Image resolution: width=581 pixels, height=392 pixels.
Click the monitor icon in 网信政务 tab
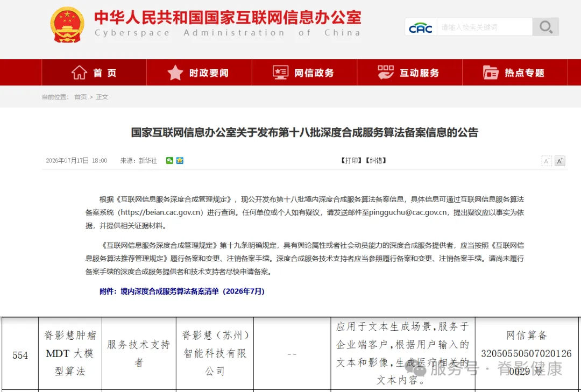click(280, 72)
